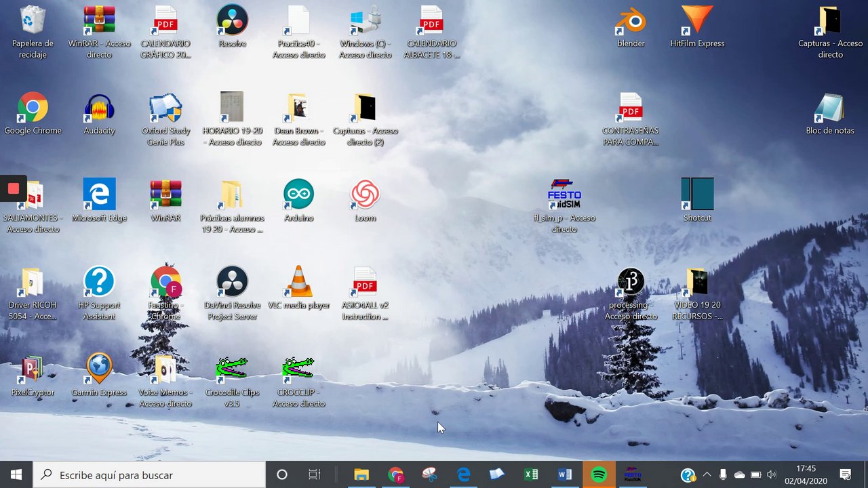The width and height of the screenshot is (868, 488).
Task: Open HP Support Assistant tray icon
Action: pyautogui.click(x=688, y=475)
